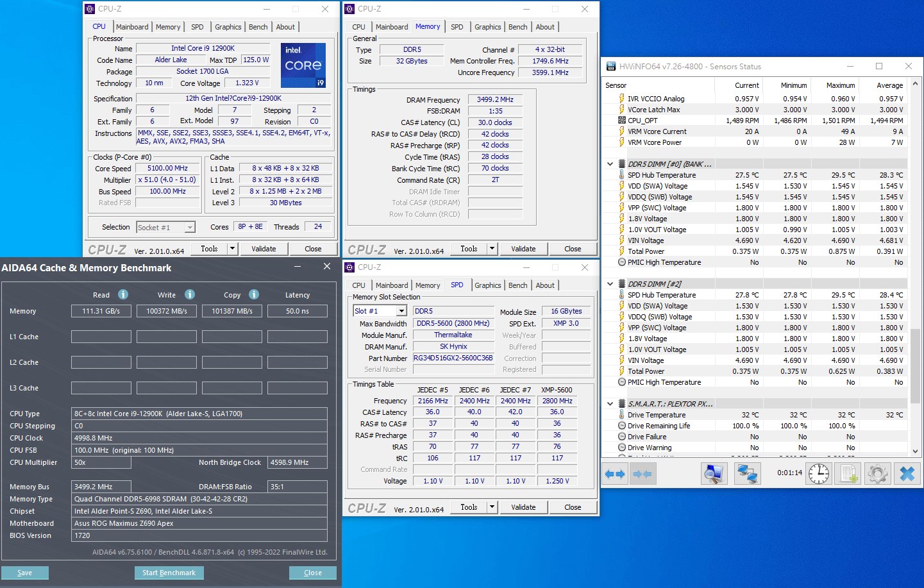Open the About tab in CPU-Z SPD window
This screenshot has height=588, width=924.
pos(545,285)
